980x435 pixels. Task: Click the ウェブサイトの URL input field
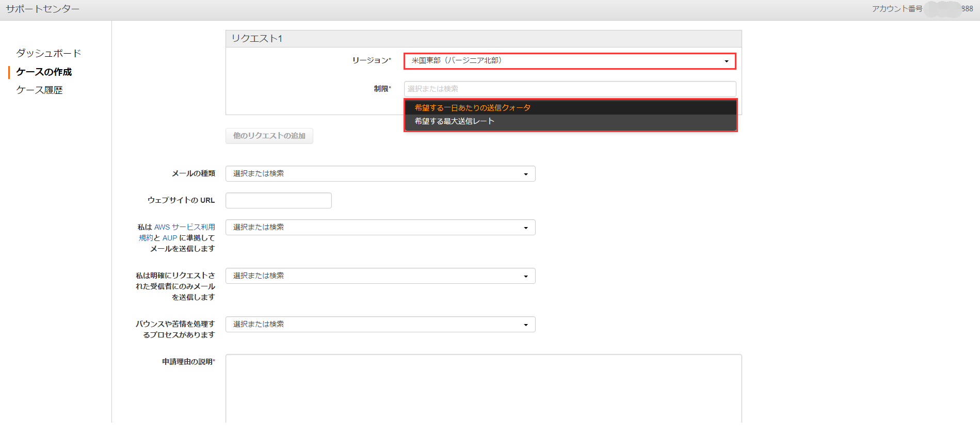pyautogui.click(x=278, y=200)
